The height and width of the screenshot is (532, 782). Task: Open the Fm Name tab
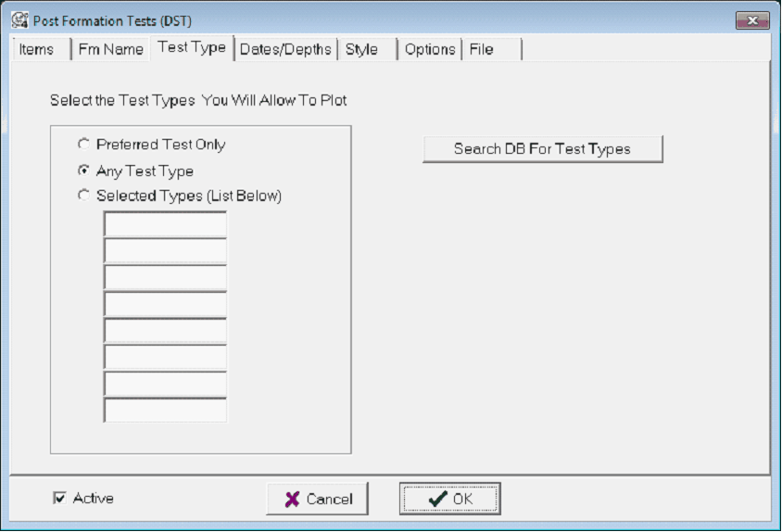pos(111,50)
